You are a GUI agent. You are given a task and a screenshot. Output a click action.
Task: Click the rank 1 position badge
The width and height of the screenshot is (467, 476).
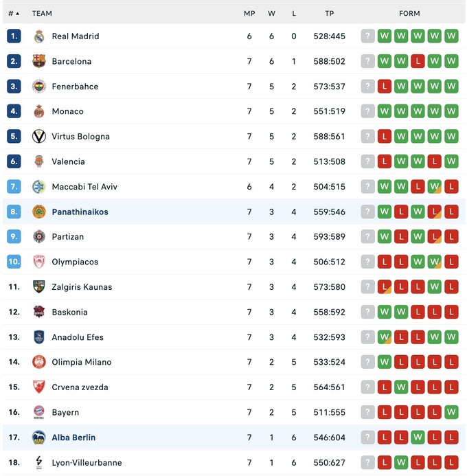(14, 36)
